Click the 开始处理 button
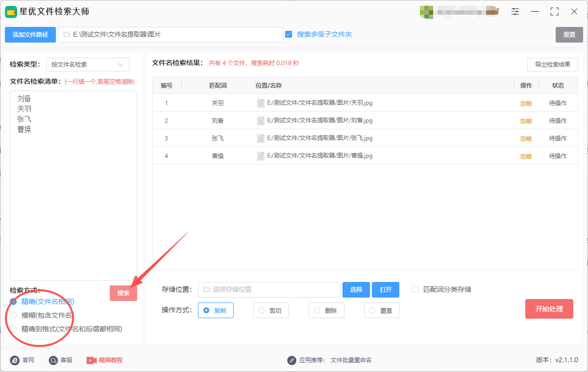 [549, 309]
